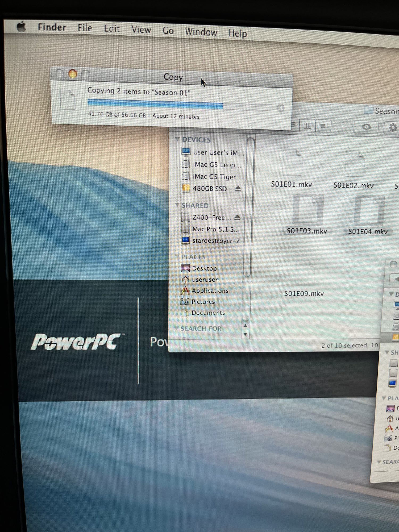Click the Quick Look eye button
This screenshot has height=532, width=399.
366,127
